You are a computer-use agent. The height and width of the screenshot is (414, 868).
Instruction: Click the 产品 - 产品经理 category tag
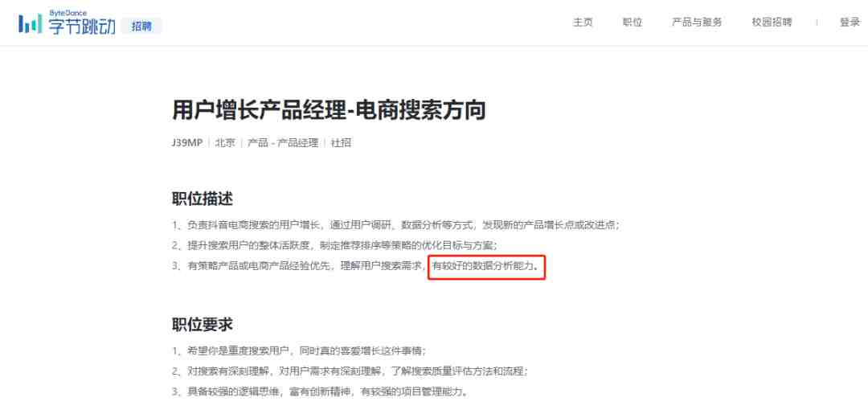point(283,143)
